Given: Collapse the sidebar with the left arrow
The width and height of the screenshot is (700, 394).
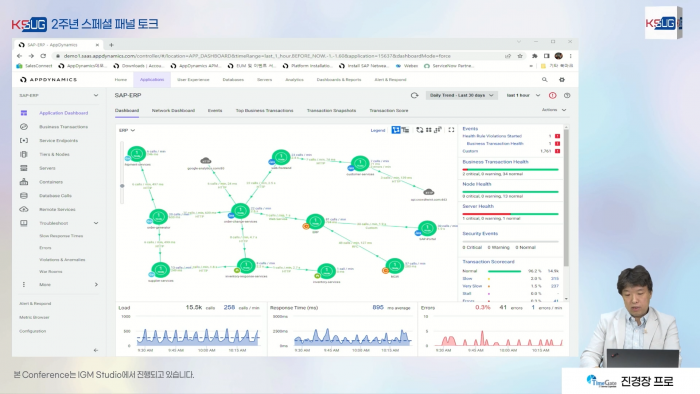Looking at the screenshot, I should (96, 350).
